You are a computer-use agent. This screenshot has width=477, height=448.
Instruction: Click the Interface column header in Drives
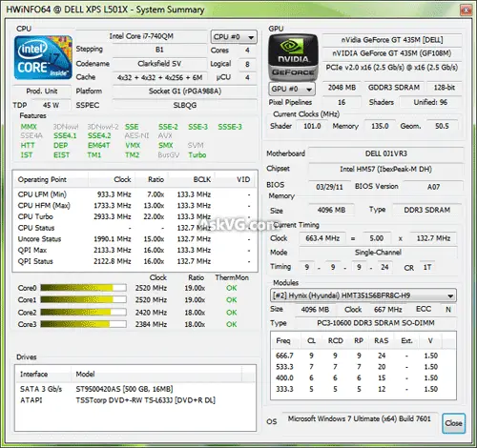(x=43, y=374)
